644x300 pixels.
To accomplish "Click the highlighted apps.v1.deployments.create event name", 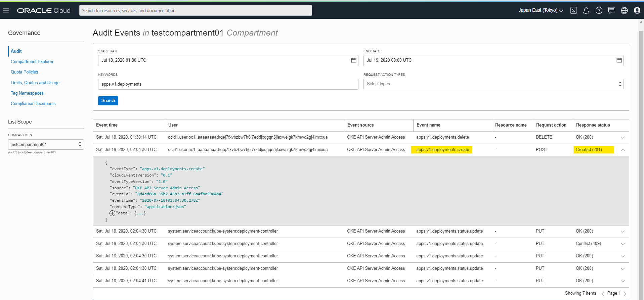I will tap(442, 149).
